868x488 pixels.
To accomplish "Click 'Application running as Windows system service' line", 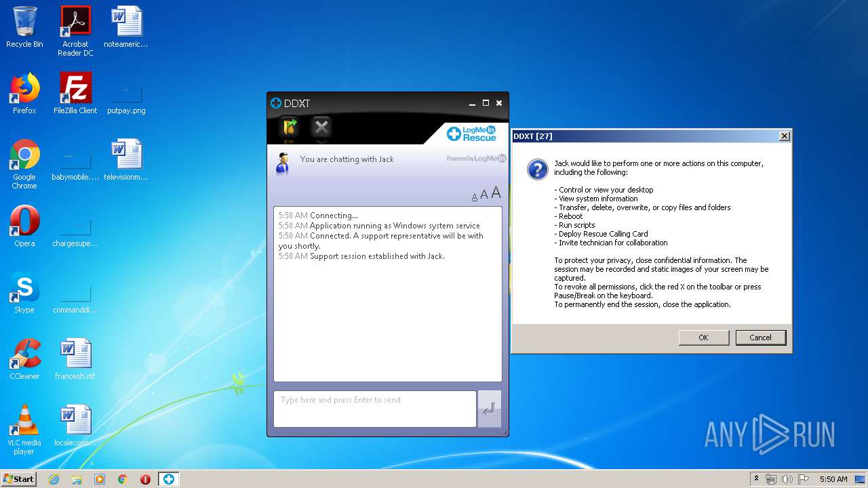I will click(x=395, y=226).
